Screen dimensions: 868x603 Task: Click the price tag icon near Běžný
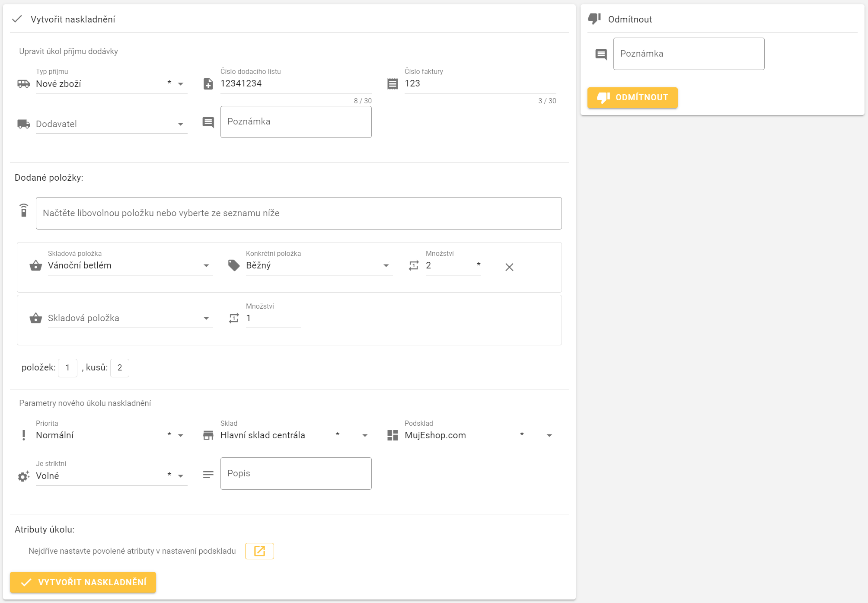point(234,265)
